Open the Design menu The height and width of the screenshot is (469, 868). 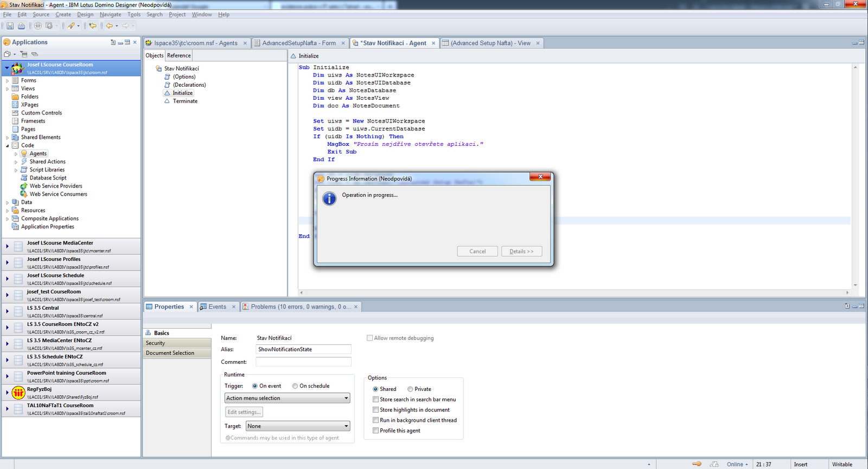pyautogui.click(x=85, y=15)
